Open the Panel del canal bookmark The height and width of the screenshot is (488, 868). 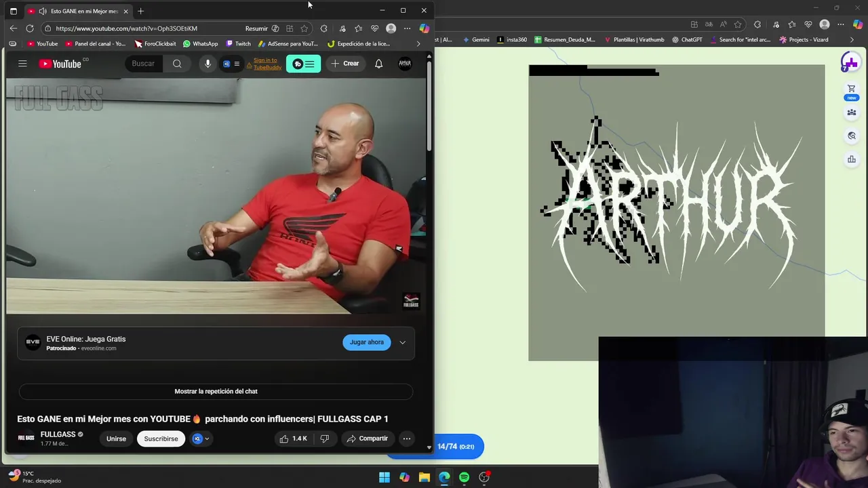tap(95, 43)
